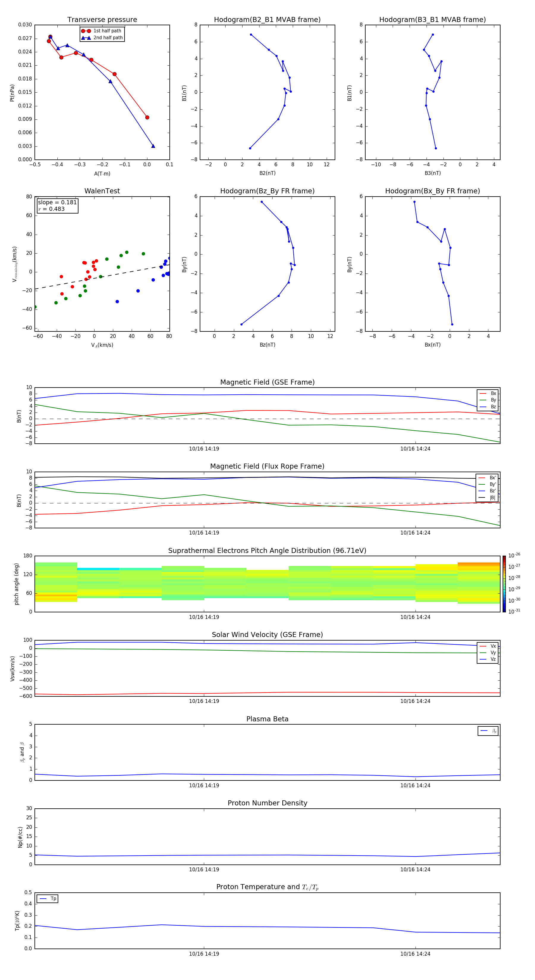Click the 'Vy' legend entry

[x=488, y=653]
